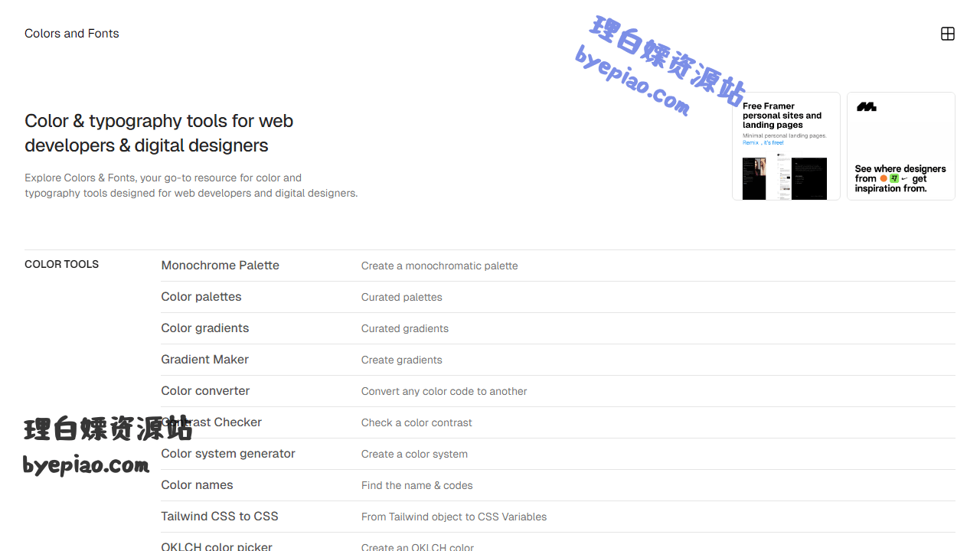Click the 'Curated palettes' description
This screenshot has width=980, height=551.
pyautogui.click(x=402, y=297)
